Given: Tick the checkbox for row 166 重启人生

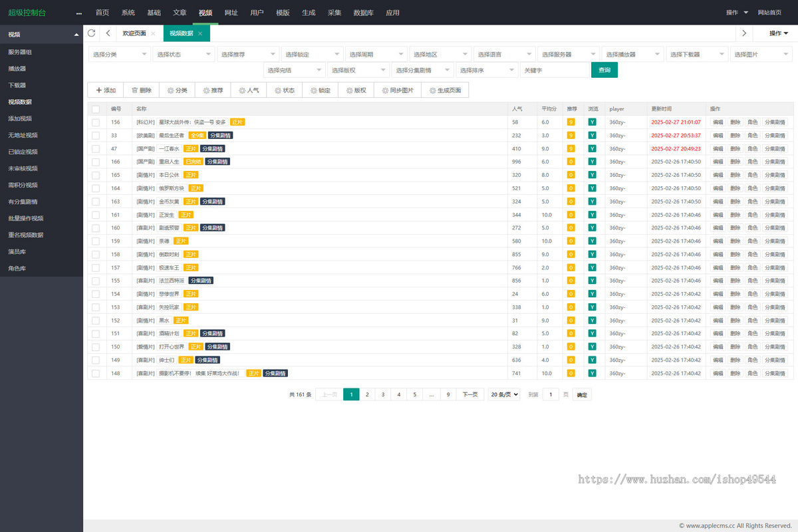Looking at the screenshot, I should click(96, 162).
